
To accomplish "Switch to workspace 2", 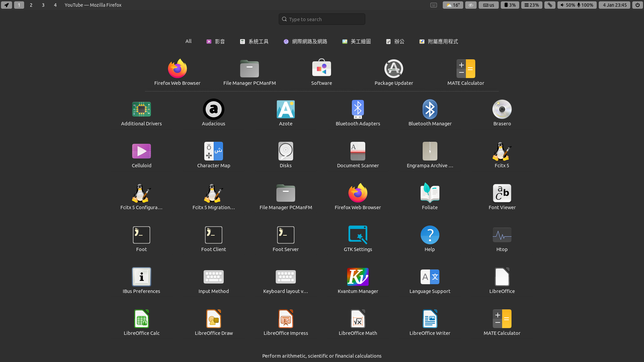I will pos(31,5).
